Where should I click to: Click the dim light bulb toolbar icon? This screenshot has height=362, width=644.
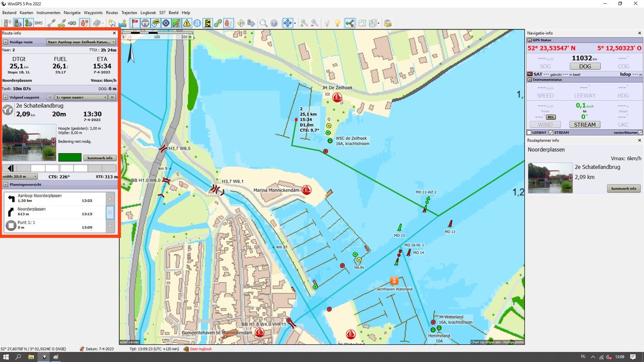click(327, 23)
